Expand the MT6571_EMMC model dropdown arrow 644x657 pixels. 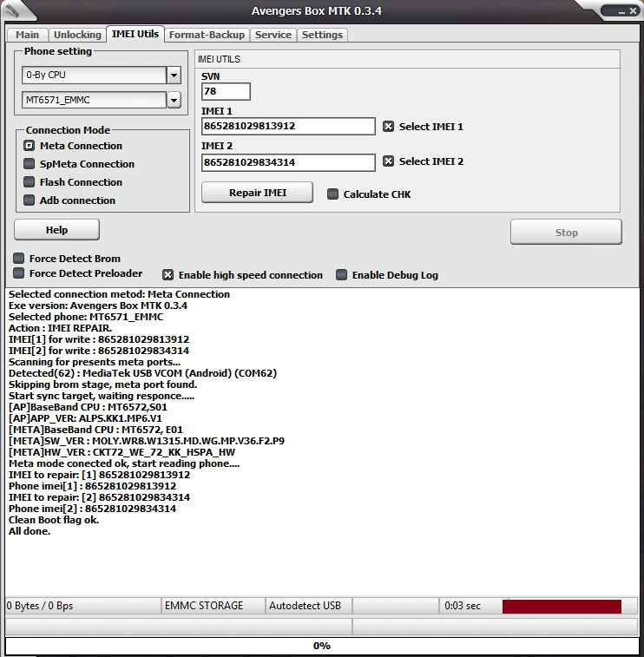point(174,100)
